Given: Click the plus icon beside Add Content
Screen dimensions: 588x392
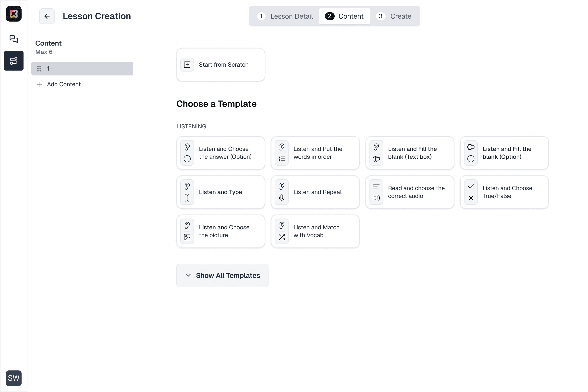Looking at the screenshot, I should click(x=39, y=84).
